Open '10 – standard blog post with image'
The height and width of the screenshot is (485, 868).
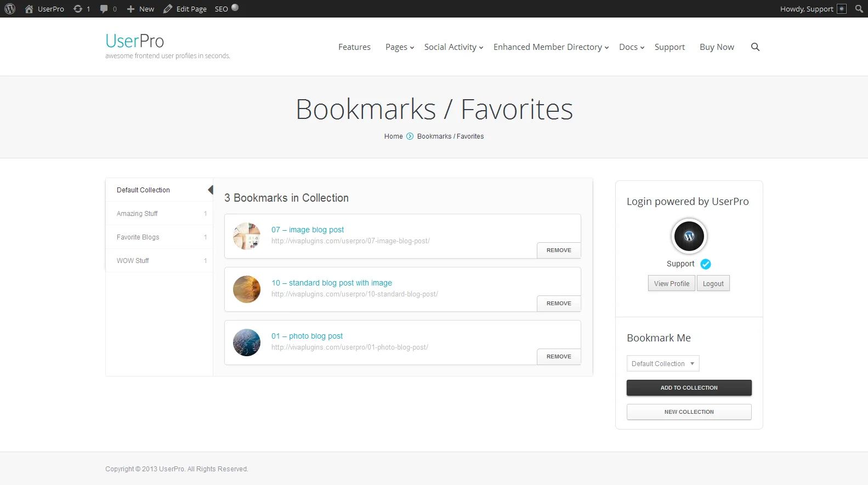[332, 283]
